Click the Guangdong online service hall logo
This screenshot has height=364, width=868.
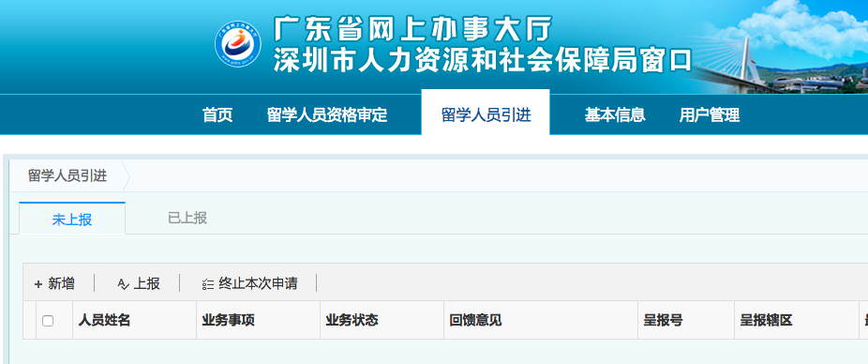point(238,44)
